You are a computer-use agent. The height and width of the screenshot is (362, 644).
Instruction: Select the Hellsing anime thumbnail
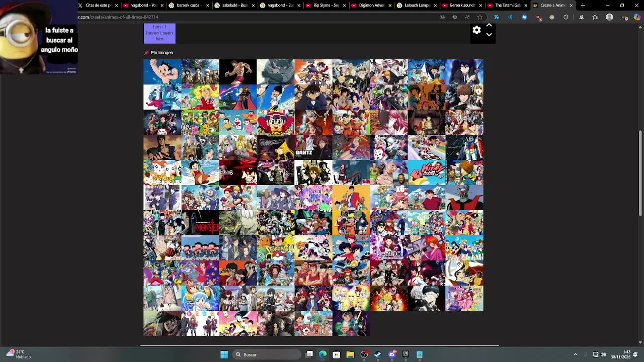(x=237, y=172)
